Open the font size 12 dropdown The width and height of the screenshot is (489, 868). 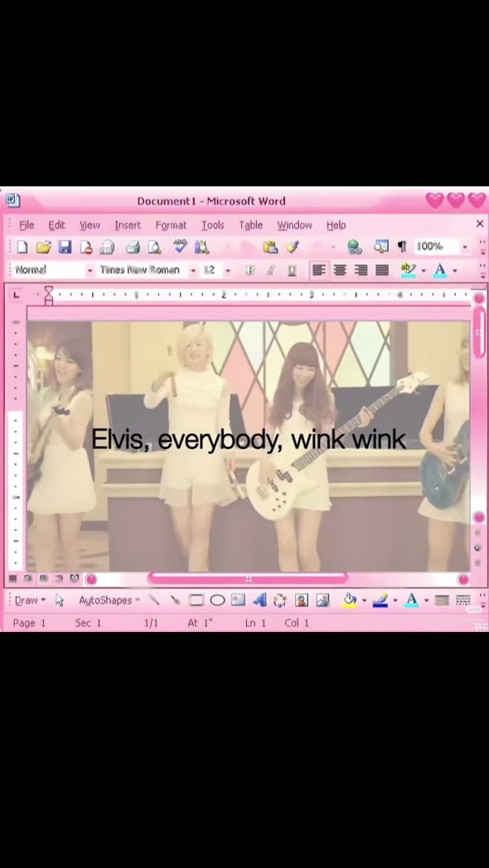[228, 271]
